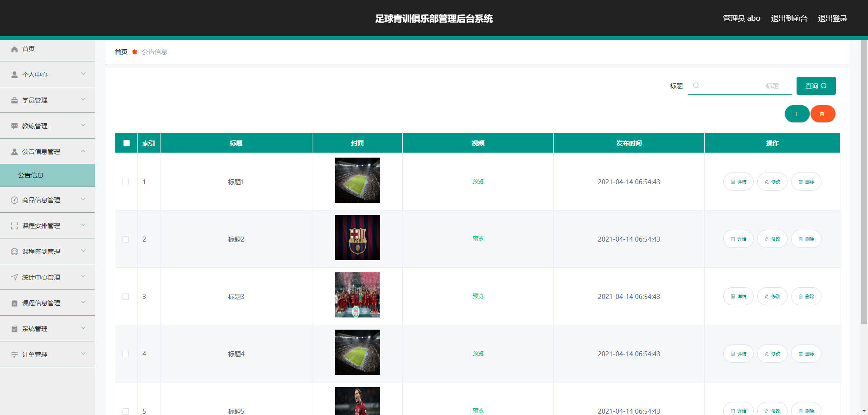Collapse the 公告信息管理 menu chevron

[x=83, y=151]
